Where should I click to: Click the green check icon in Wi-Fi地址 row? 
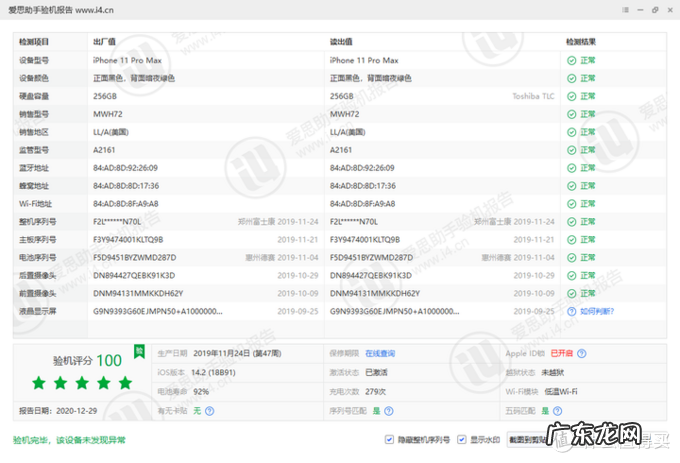click(x=572, y=204)
